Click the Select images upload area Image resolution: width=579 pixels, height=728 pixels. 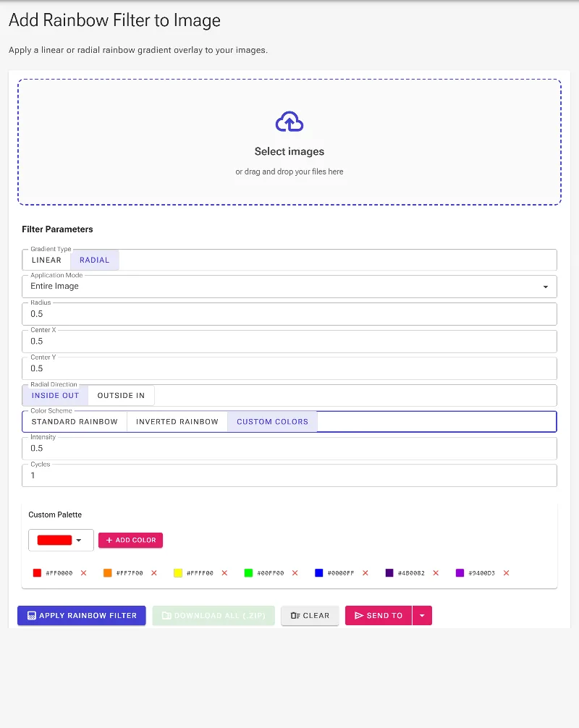pyautogui.click(x=289, y=142)
